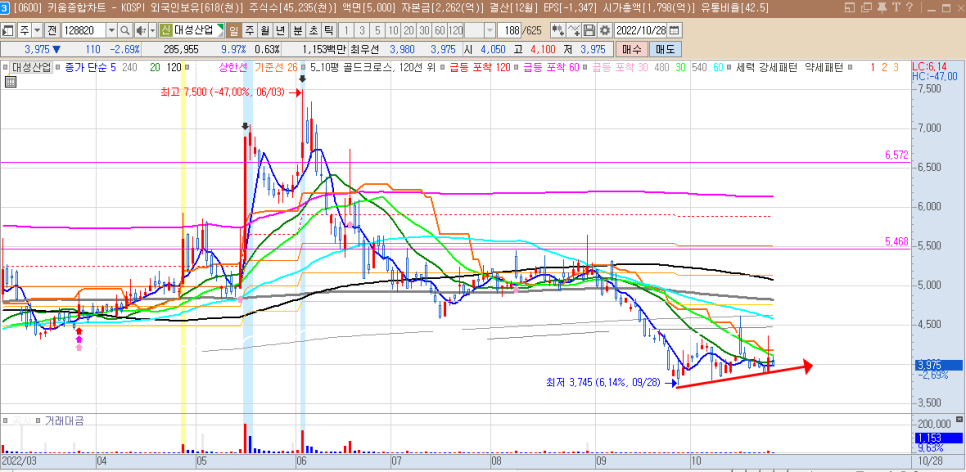The height and width of the screenshot is (472, 966).
Task: Click the 기준선 26 indicator label
Action: [x=276, y=67]
